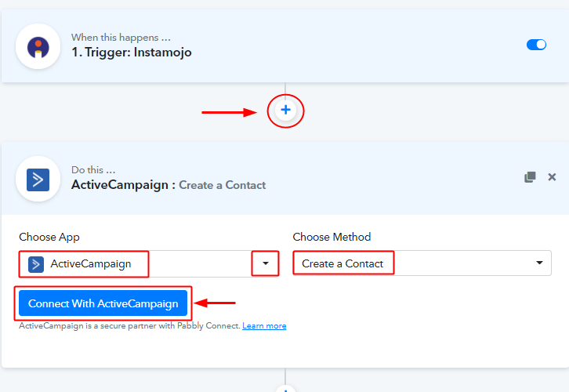The height and width of the screenshot is (392, 569).
Task: Click the 'Do this ...' text
Action: [93, 170]
